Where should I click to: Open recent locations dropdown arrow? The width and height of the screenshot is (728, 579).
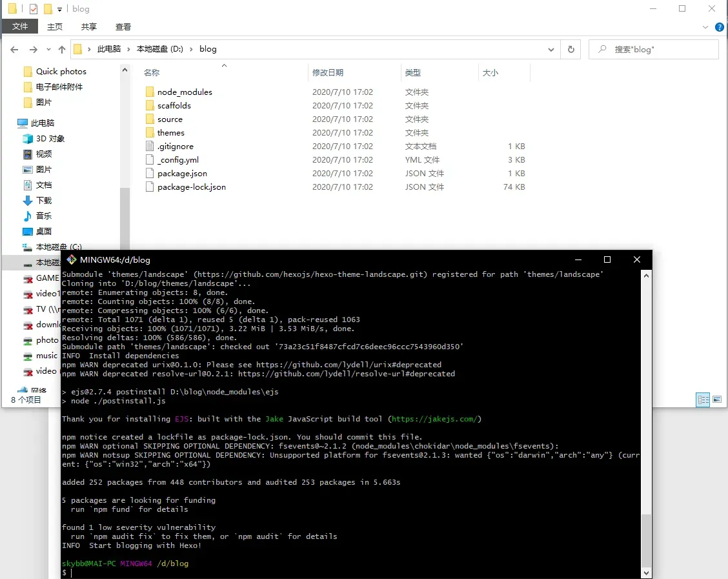pos(48,49)
